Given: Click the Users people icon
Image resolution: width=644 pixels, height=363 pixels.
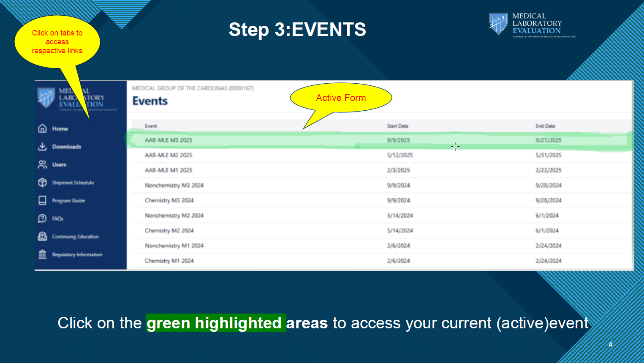Looking at the screenshot, I should (42, 164).
